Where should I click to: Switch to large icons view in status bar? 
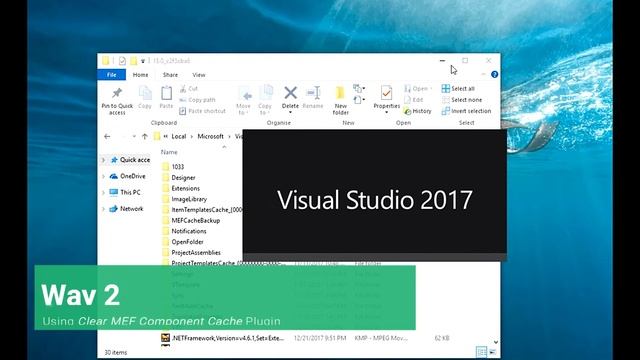(493, 352)
